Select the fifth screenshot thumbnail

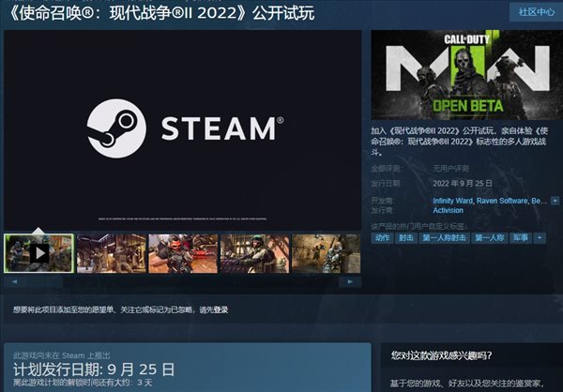pos(326,253)
